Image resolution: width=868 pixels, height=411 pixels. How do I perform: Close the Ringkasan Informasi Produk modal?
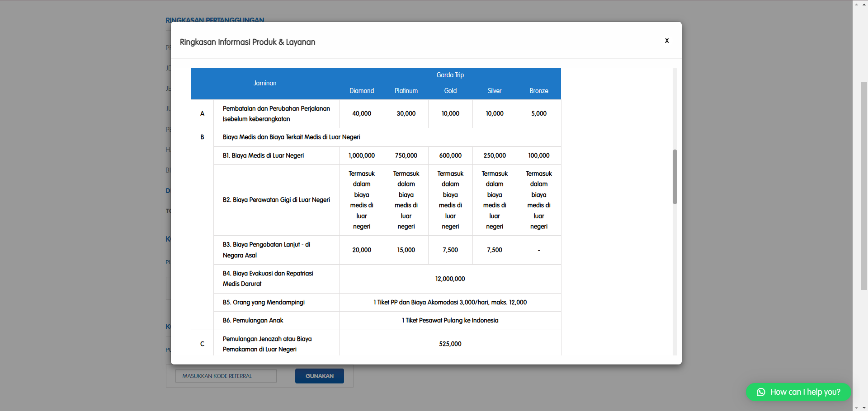[666, 41]
